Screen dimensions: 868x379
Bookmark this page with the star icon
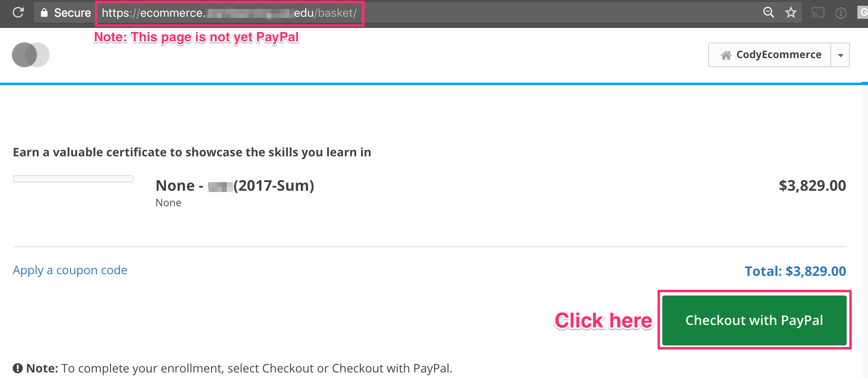click(x=791, y=12)
